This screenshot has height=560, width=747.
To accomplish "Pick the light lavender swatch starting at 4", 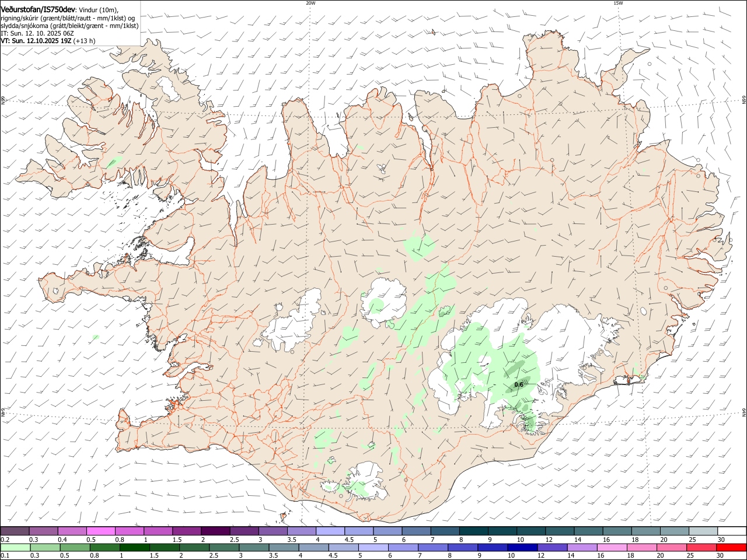I will (x=330, y=531).
